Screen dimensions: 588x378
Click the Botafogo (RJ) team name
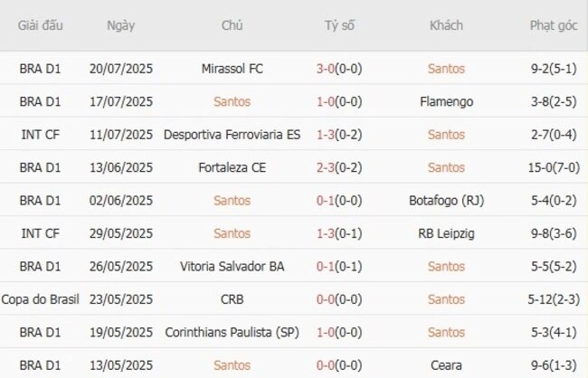click(x=446, y=201)
